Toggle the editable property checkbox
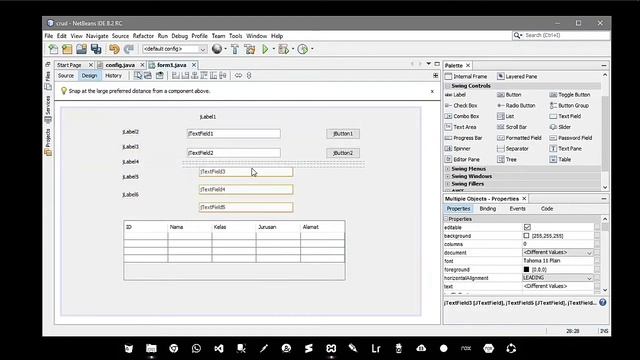This screenshot has height=360, width=640. coord(527,227)
